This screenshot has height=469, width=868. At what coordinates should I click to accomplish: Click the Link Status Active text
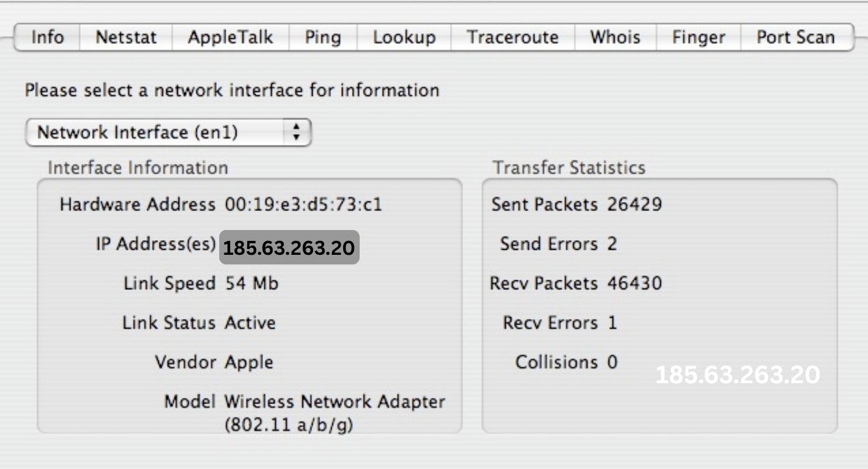coord(250,323)
